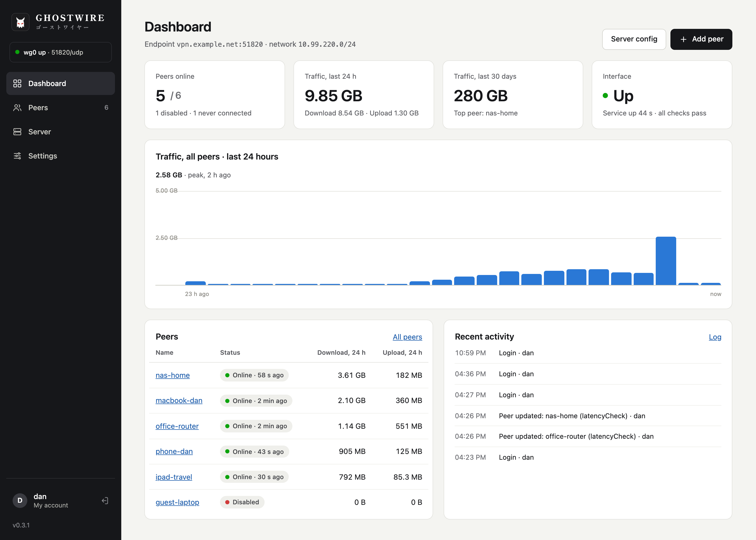Click the wg0 up 51820/udp status pill
The width and height of the screenshot is (756, 540).
tap(61, 52)
